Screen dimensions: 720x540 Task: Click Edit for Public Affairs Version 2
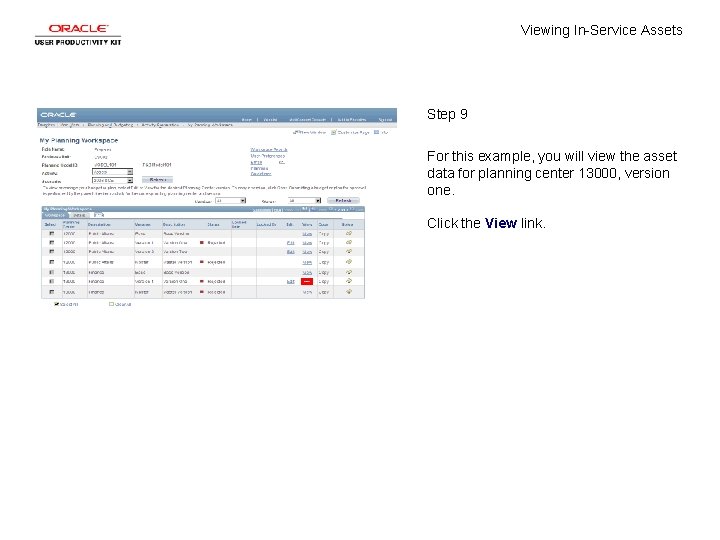coord(290,252)
